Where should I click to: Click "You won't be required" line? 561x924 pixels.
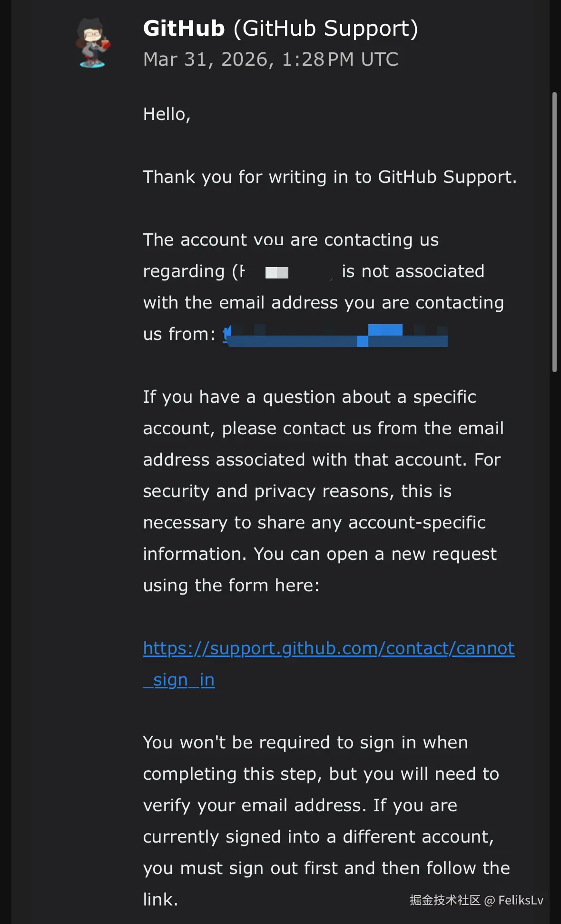[305, 743]
